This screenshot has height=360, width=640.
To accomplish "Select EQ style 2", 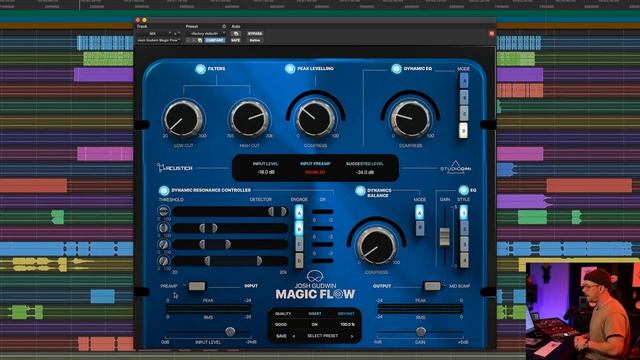I will pos(464,229).
